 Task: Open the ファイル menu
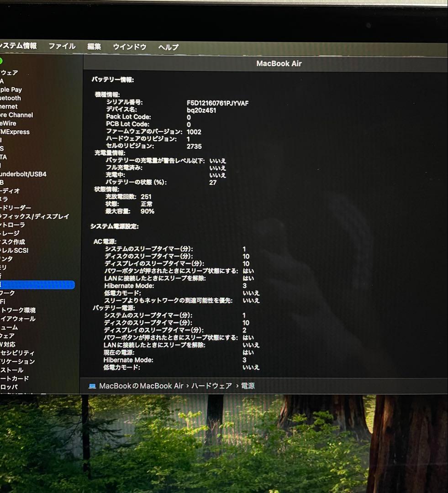62,47
